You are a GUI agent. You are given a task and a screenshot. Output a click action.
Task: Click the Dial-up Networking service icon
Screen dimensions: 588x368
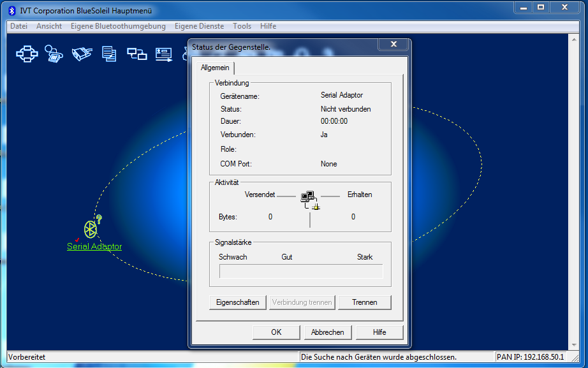54,54
